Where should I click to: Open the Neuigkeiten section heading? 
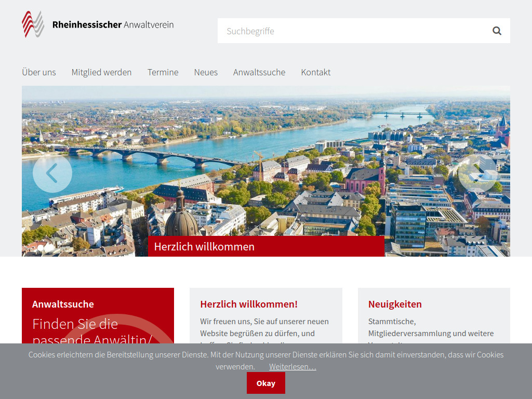[x=395, y=304]
